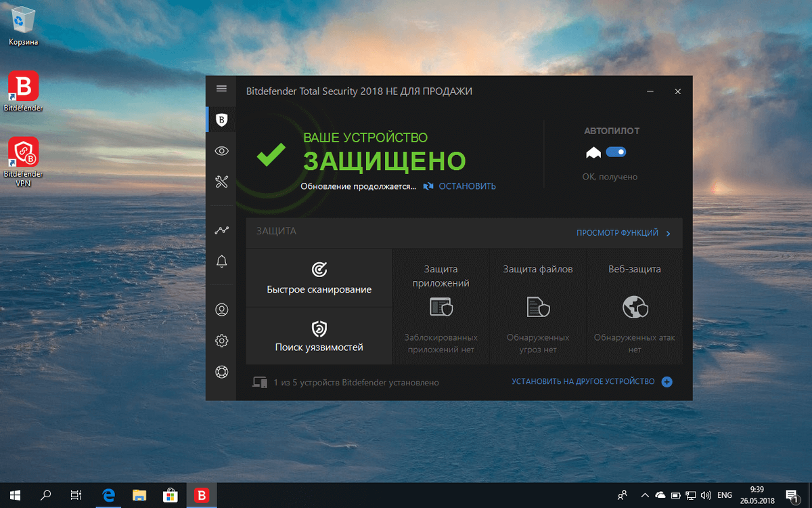
Task: Close the Bitdefender window
Action: (677, 91)
